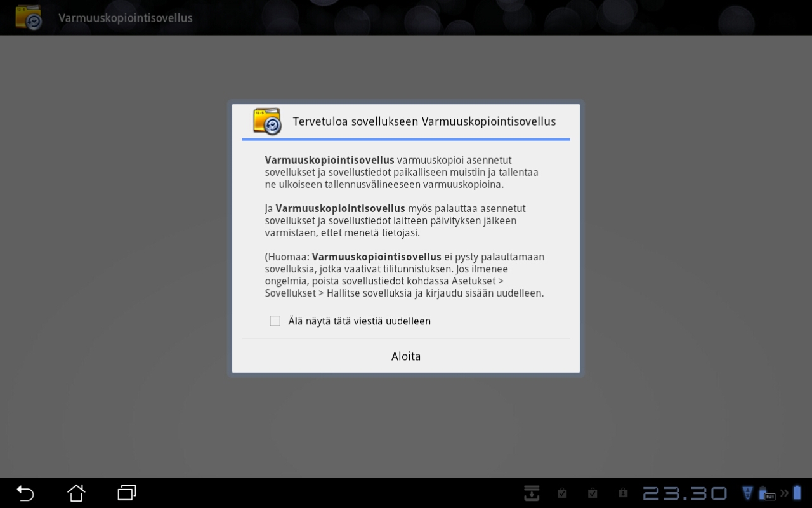Tap the keyboard dock battery icon
Viewport: 812px width, 508px height.
pos(767,493)
